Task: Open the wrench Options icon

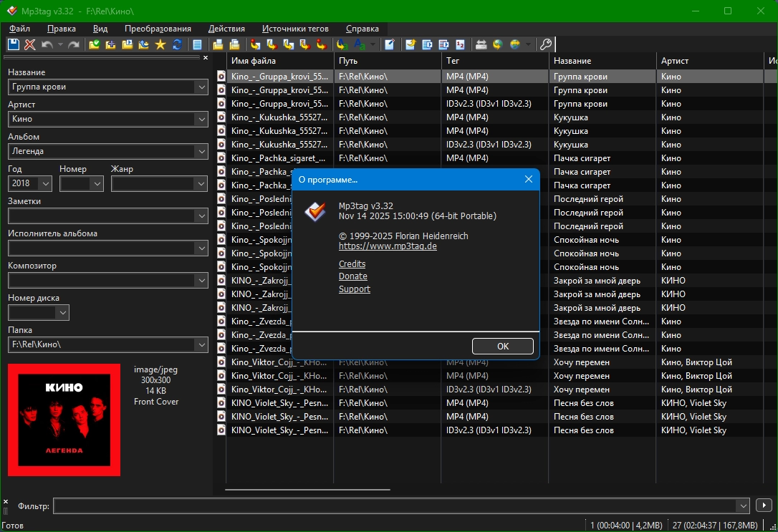Action: (545, 44)
